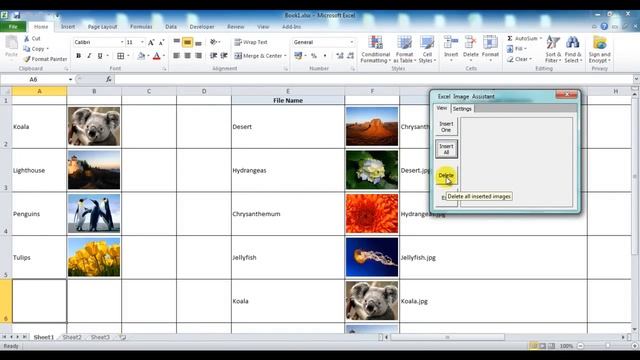Click the Cut scissors icon
This screenshot has width=640, height=360.
click(x=27, y=38)
